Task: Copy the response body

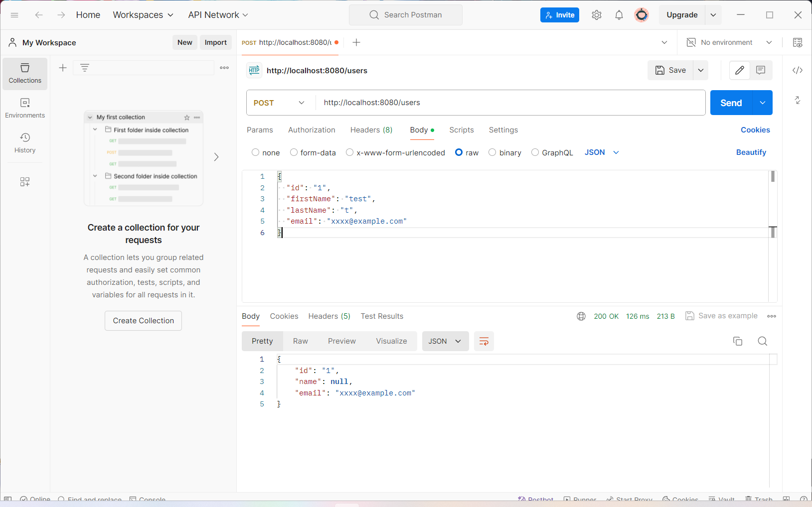Action: [738, 341]
